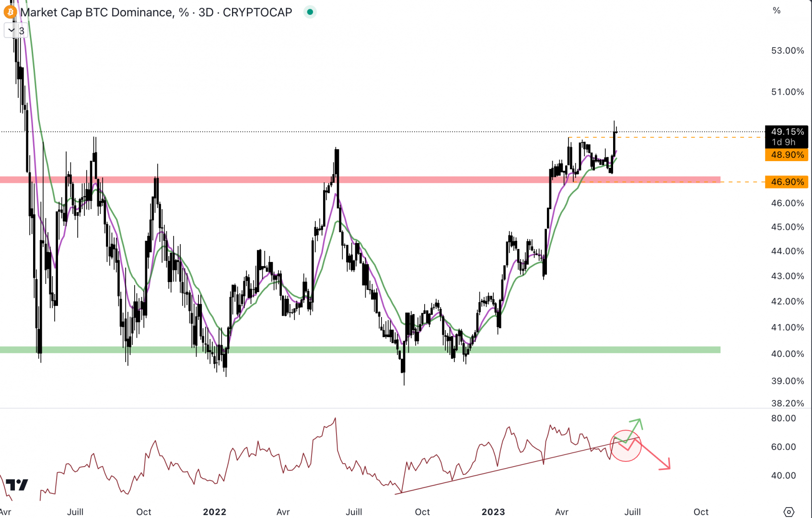Viewport: 812px width, 518px height.
Task: Click the 42.00% price axis value
Action: pos(787,301)
